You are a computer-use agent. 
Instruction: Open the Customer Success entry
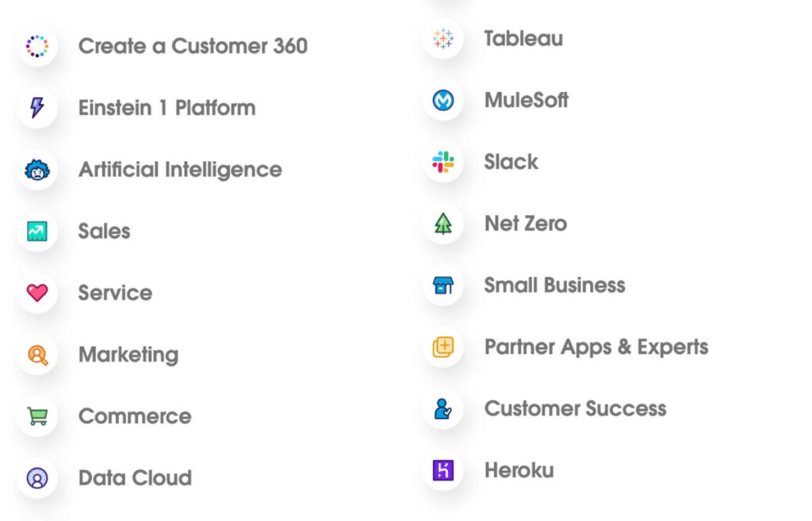[x=574, y=408]
